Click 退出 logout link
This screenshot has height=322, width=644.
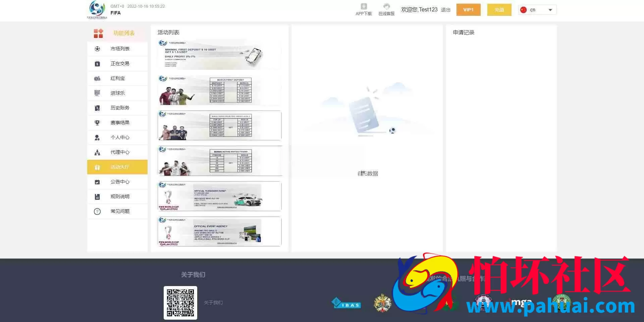[445, 10]
